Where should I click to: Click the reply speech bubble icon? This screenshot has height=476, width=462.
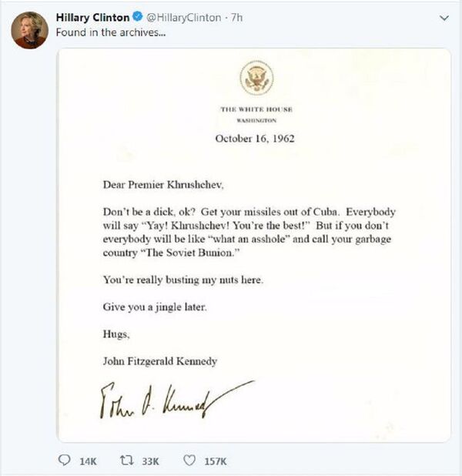click(65, 461)
